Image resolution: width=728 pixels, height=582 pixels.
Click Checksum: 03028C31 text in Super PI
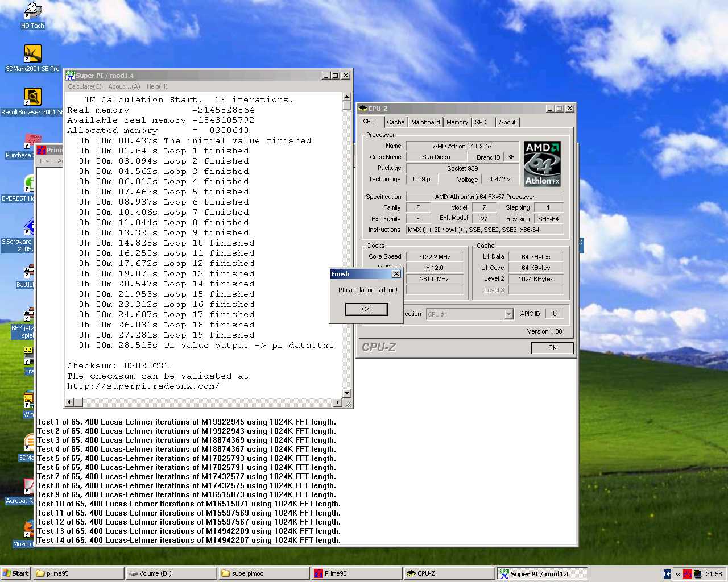click(118, 365)
